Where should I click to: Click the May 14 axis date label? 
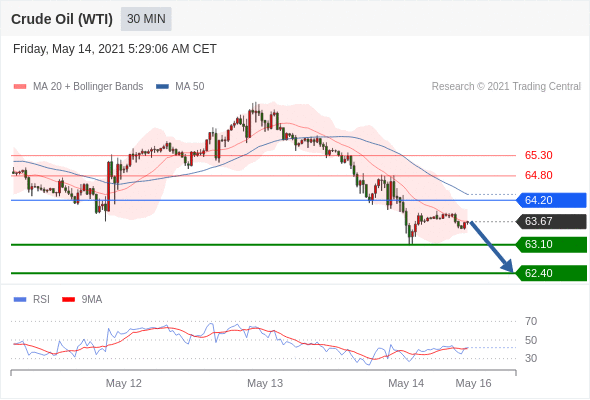(406, 383)
